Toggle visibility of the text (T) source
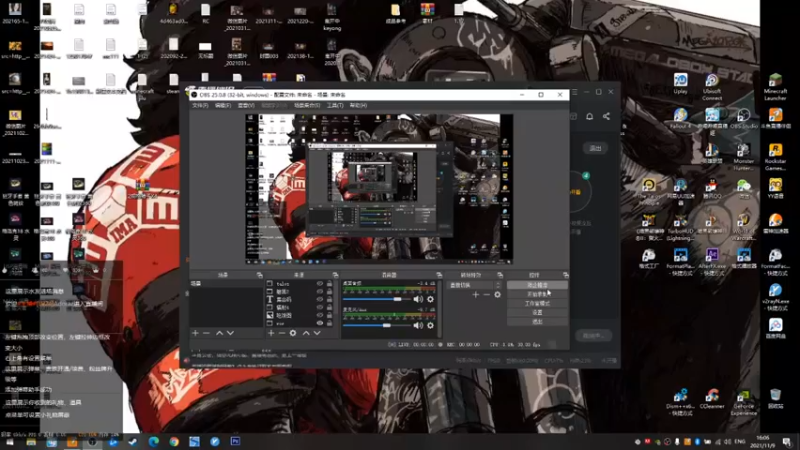The image size is (800, 450). (319, 299)
